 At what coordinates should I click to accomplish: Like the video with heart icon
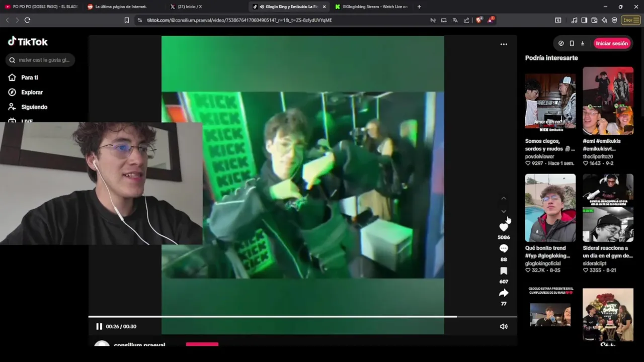point(504,227)
